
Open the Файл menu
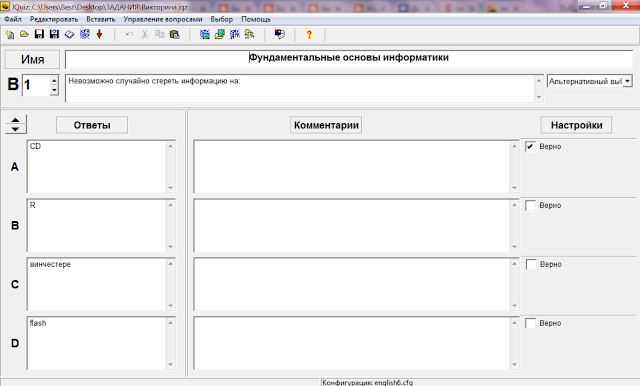13,19
